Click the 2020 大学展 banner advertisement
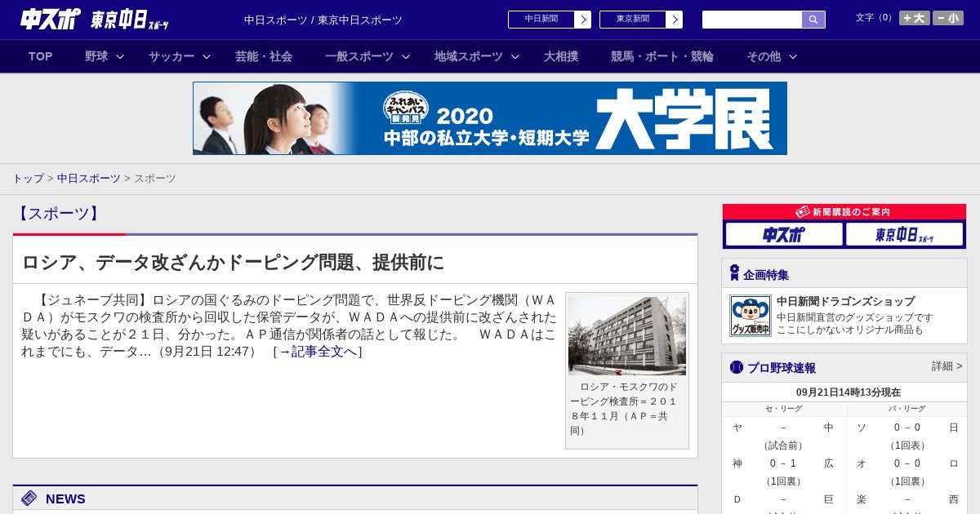 coord(490,118)
